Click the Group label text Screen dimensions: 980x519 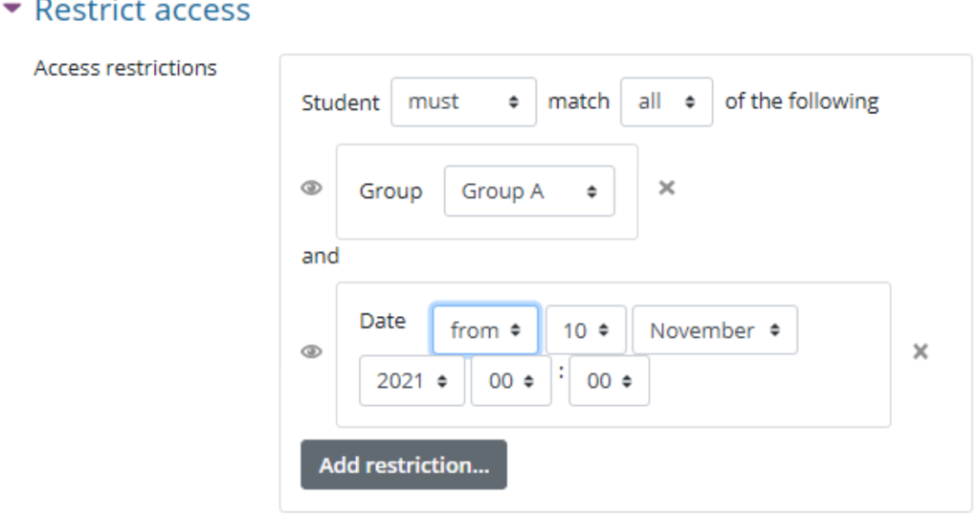coord(390,192)
